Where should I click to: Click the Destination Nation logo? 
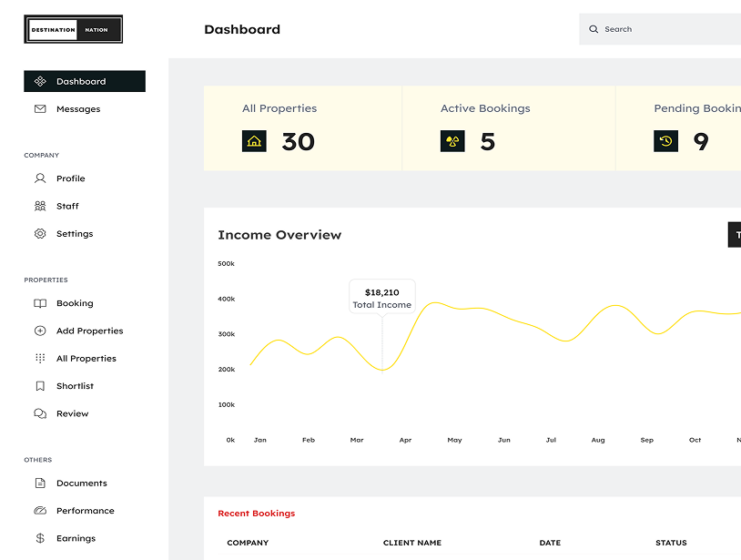click(73, 29)
